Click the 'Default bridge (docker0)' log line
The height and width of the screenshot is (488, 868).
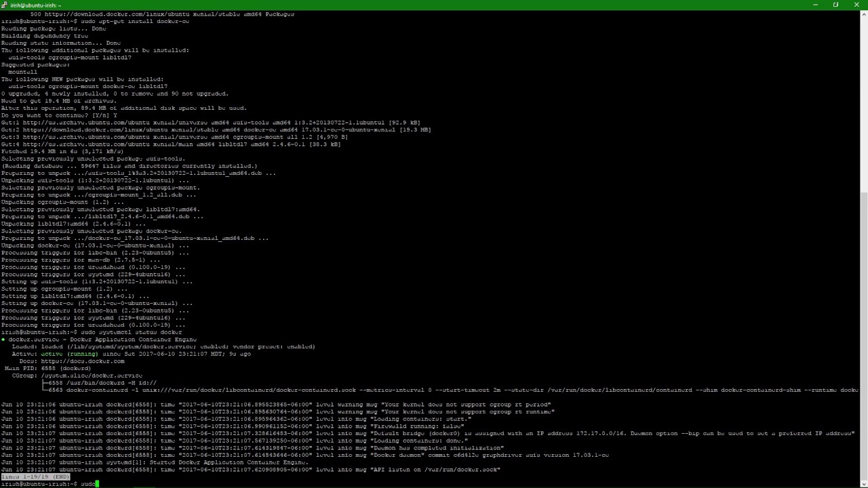428,433
